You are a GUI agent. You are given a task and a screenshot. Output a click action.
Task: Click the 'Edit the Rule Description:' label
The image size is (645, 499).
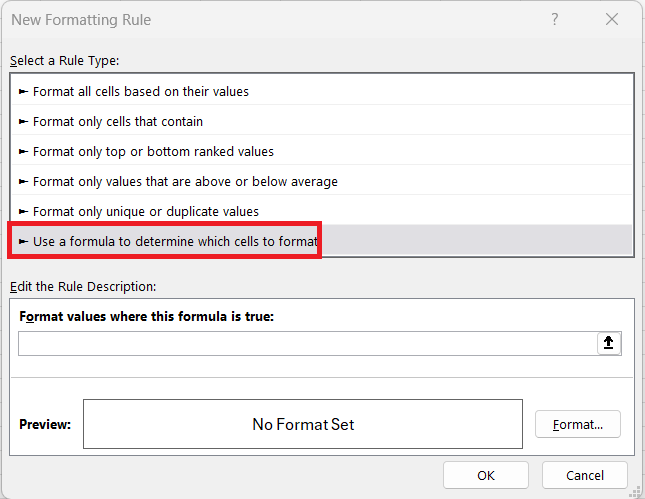83,286
